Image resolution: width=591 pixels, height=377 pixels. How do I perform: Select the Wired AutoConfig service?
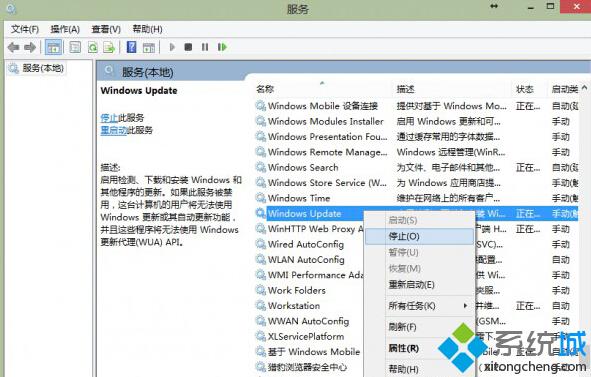tap(306, 244)
